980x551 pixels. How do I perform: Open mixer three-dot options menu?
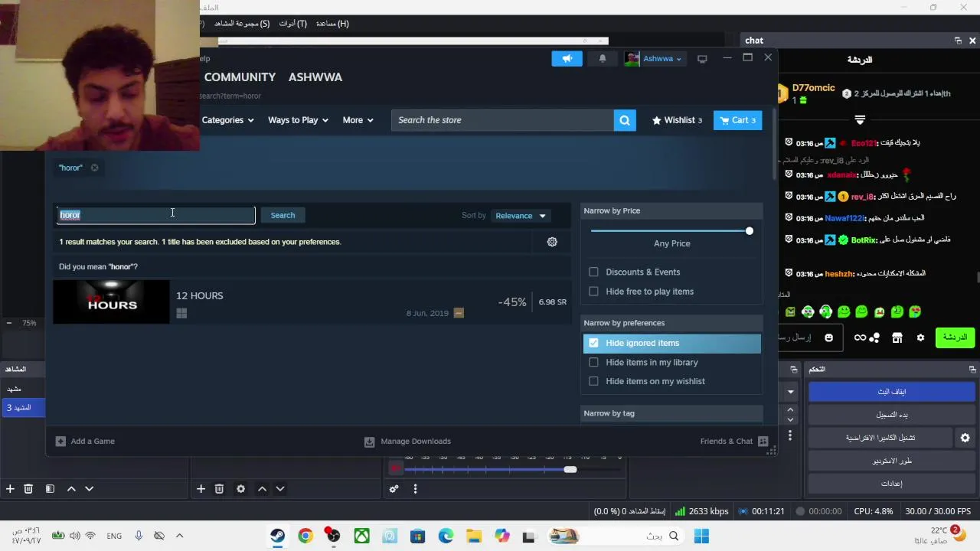click(415, 489)
